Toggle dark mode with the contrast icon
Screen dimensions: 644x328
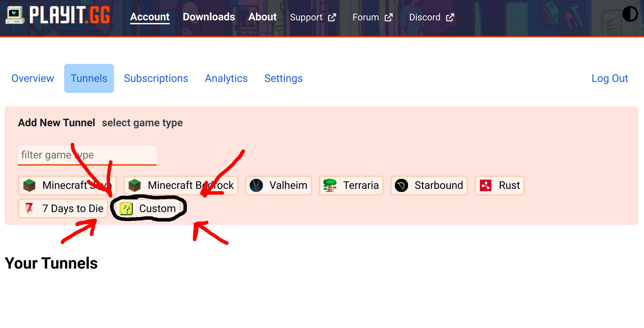(x=631, y=14)
